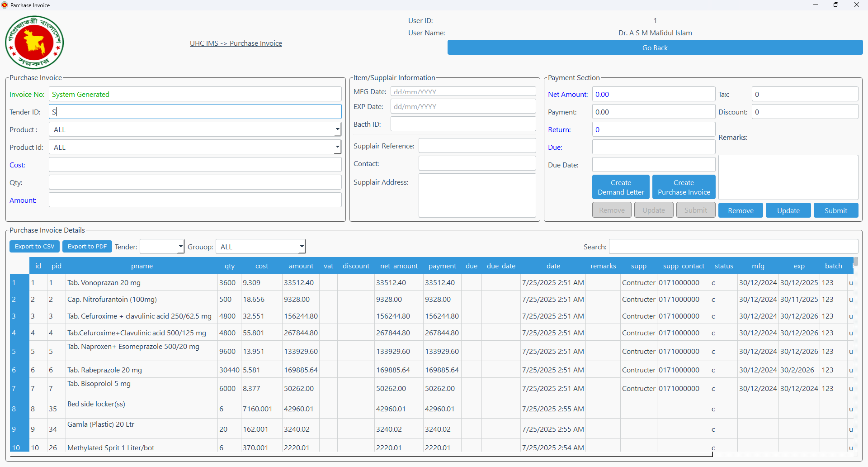Sort by the pname column header
868x467 pixels.
coord(142,266)
